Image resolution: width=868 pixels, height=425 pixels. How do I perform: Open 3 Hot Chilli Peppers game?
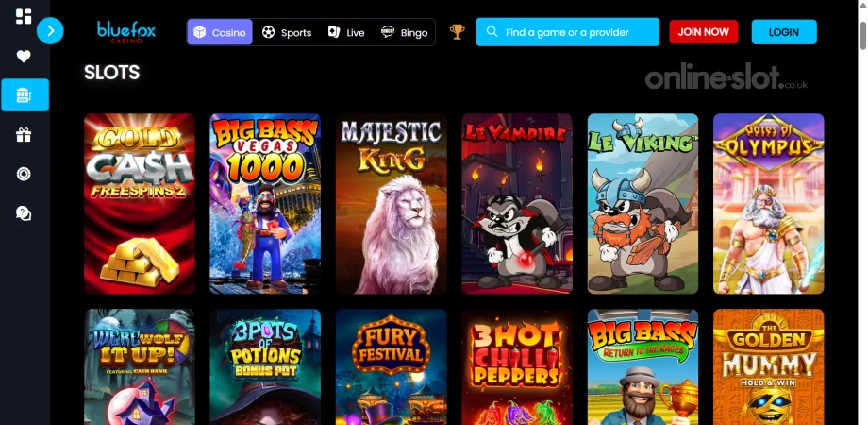coord(517,366)
